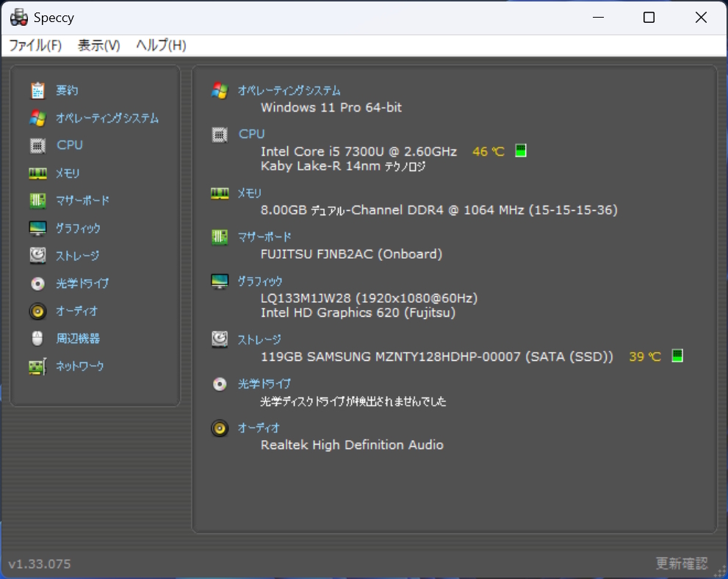Click the green SSD temperature indicator icon
Screen dimensions: 728x579
[677, 356]
